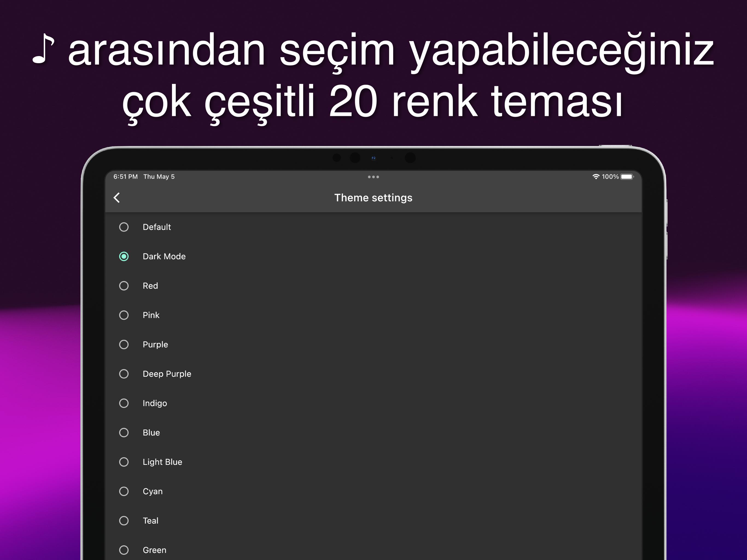Choose the Pink theme radio button

[124, 315]
